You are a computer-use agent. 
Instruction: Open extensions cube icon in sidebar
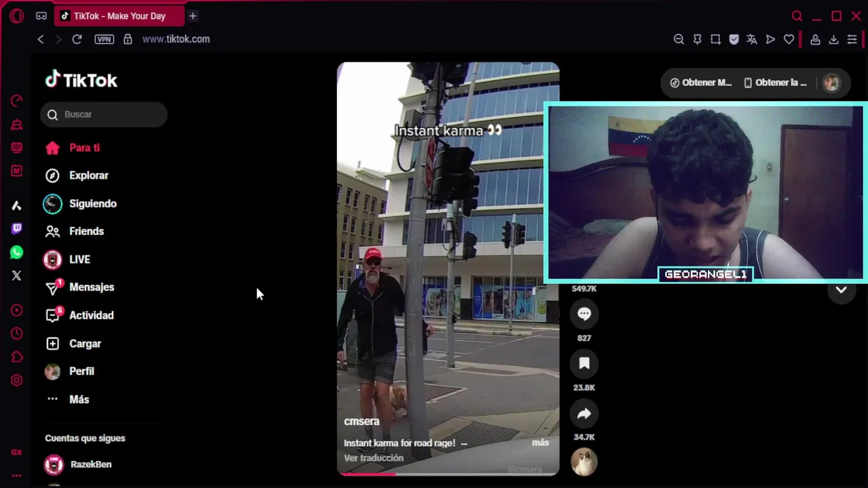[17, 357]
